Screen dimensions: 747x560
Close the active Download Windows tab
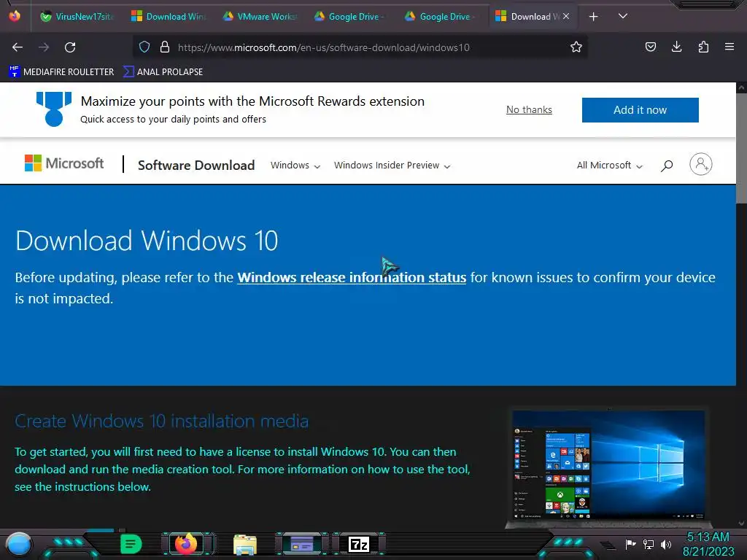[x=566, y=16]
